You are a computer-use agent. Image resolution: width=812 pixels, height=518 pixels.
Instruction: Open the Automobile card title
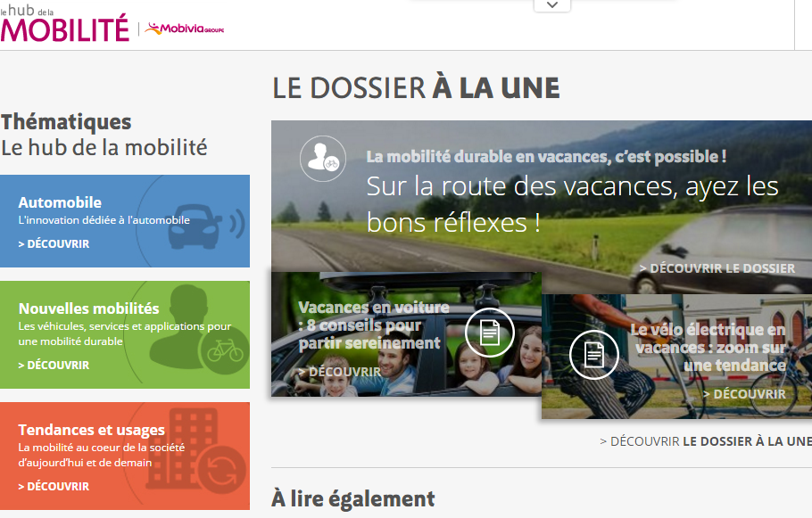(60, 202)
